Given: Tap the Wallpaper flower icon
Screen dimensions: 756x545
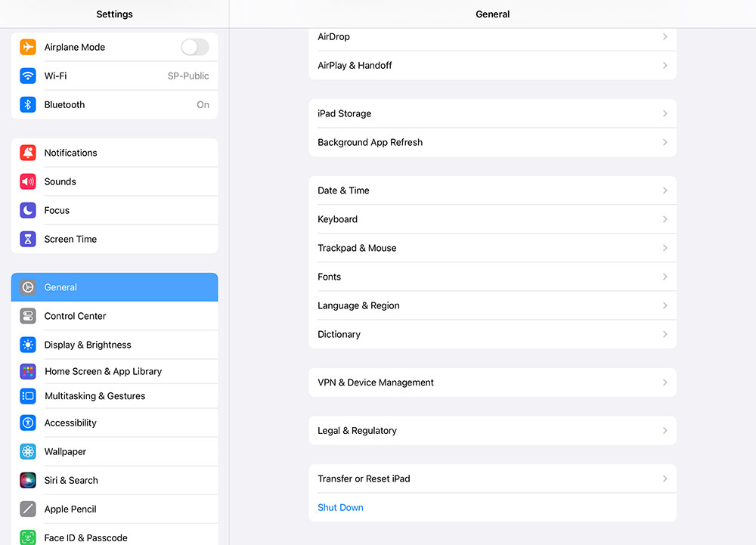Looking at the screenshot, I should click(28, 451).
